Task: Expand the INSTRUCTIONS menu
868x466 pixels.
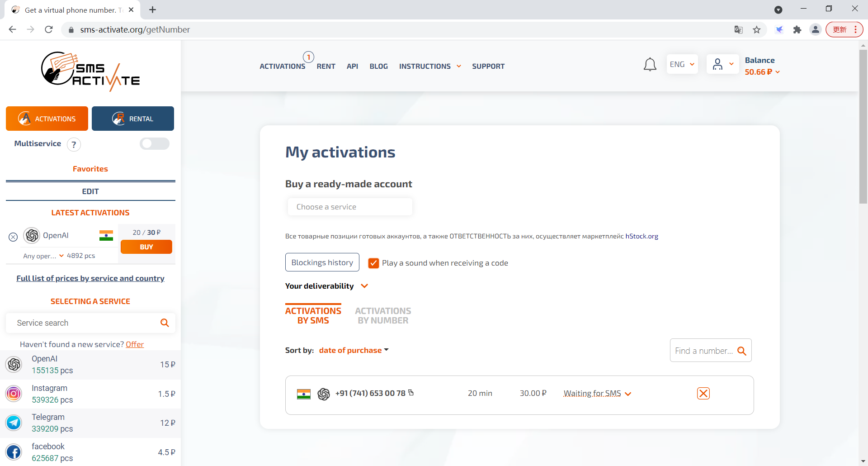Action: (430, 67)
